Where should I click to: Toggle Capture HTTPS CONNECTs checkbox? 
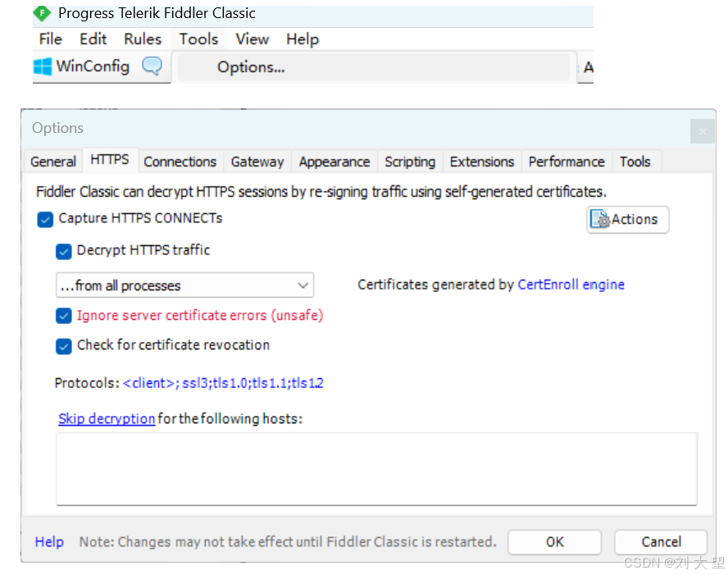point(45,220)
